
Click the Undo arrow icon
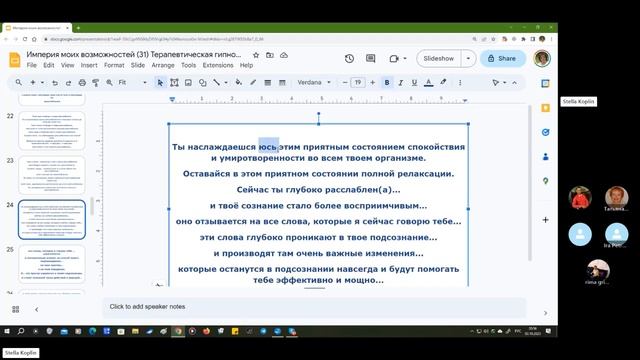[x=55, y=82]
